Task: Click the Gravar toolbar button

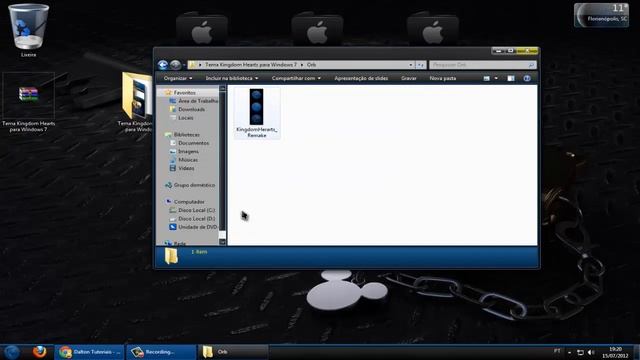Action: [409, 78]
